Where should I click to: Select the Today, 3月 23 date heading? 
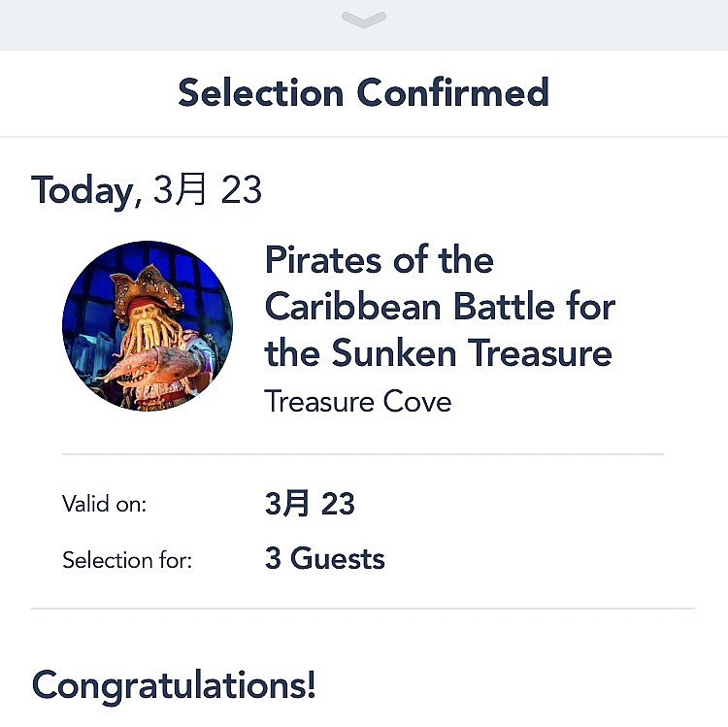147,190
